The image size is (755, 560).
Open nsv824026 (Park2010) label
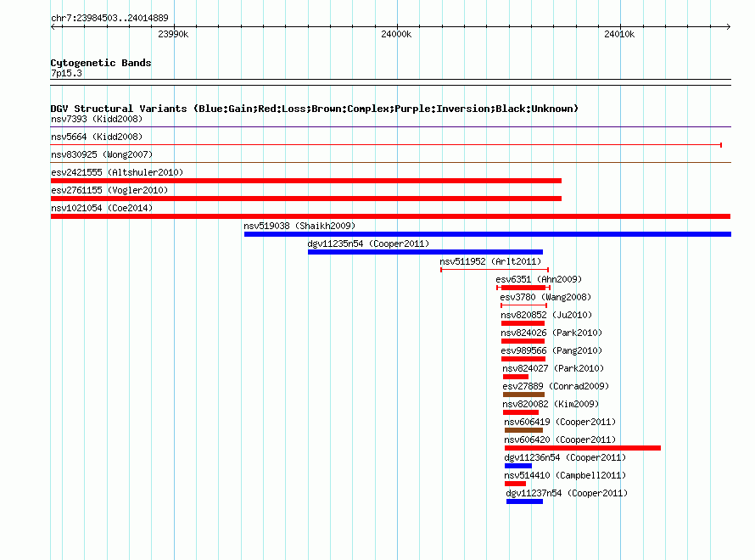tap(551, 333)
